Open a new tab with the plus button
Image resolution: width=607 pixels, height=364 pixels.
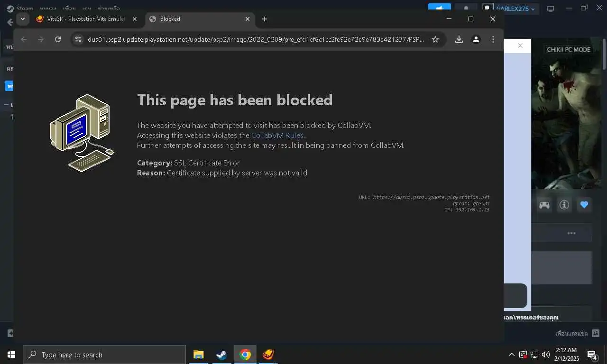tap(265, 19)
